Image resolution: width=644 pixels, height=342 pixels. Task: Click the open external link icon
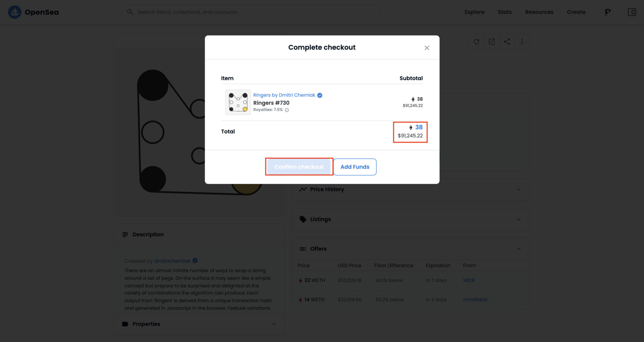492,42
